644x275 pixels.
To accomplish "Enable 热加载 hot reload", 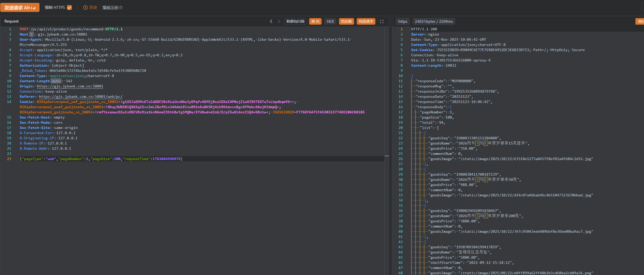I will pyautogui.click(x=346, y=21).
